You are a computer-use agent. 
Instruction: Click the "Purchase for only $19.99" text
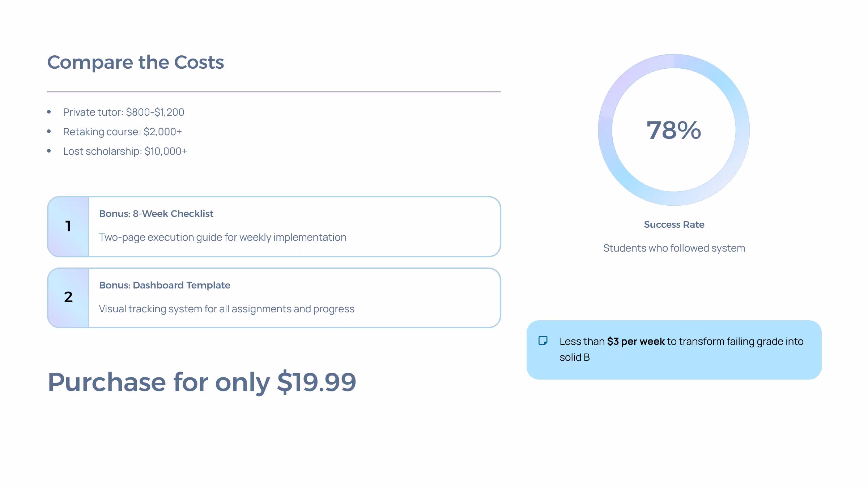pyautogui.click(x=202, y=382)
